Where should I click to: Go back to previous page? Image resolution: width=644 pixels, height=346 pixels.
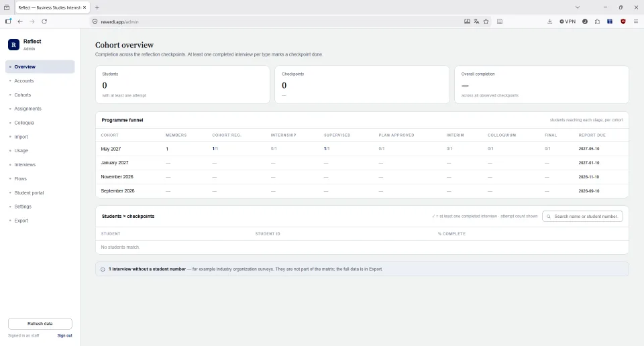tap(20, 21)
